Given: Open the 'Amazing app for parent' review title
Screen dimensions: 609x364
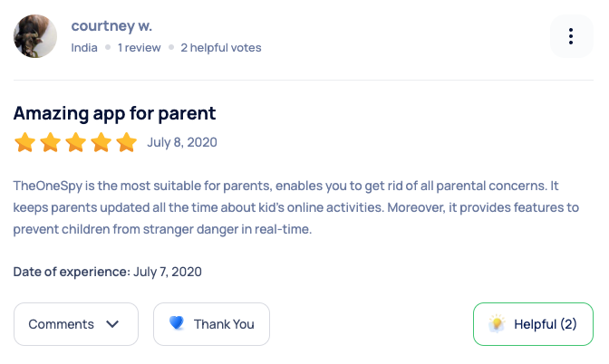Looking at the screenshot, I should point(114,113).
